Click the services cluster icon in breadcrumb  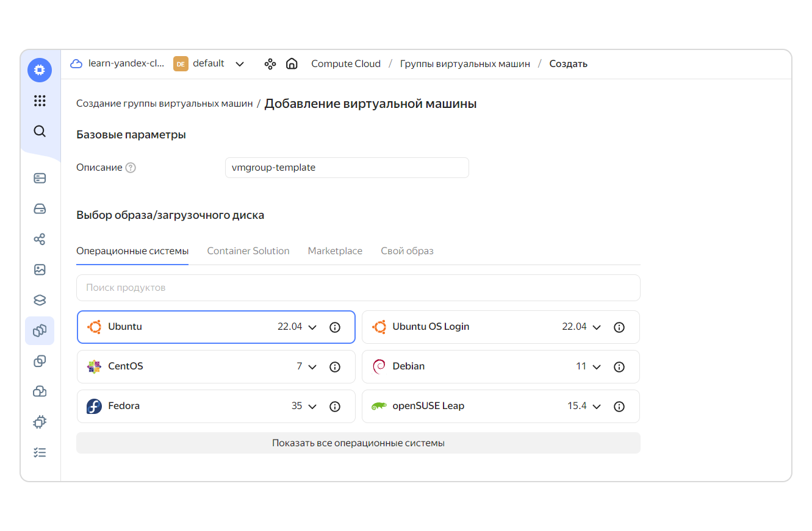(x=270, y=63)
